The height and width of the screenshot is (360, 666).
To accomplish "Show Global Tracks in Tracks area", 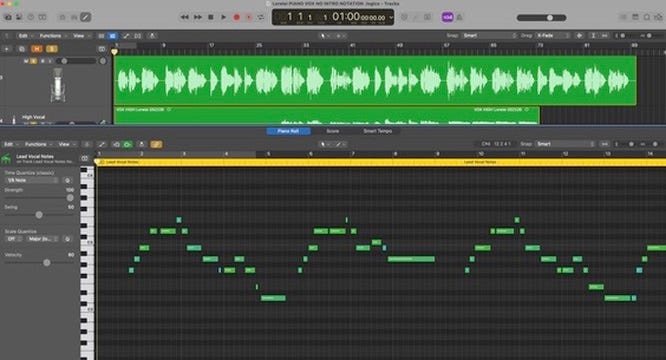I will coord(102,49).
